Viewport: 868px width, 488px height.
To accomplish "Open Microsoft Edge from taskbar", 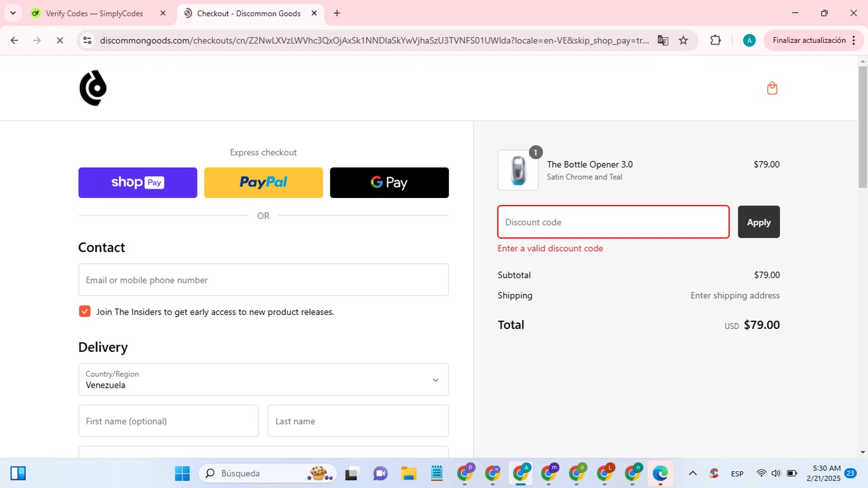I will [660, 474].
